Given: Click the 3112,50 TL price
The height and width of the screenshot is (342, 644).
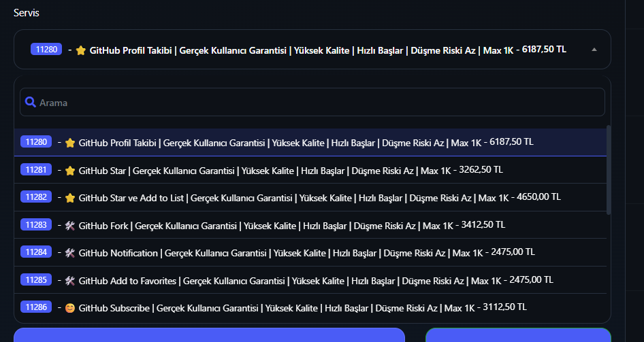Looking at the screenshot, I should (504, 307).
